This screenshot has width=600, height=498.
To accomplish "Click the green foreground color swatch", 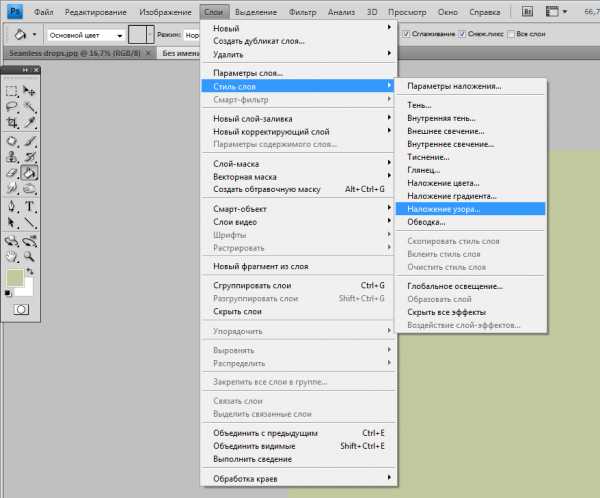I will [x=15, y=277].
